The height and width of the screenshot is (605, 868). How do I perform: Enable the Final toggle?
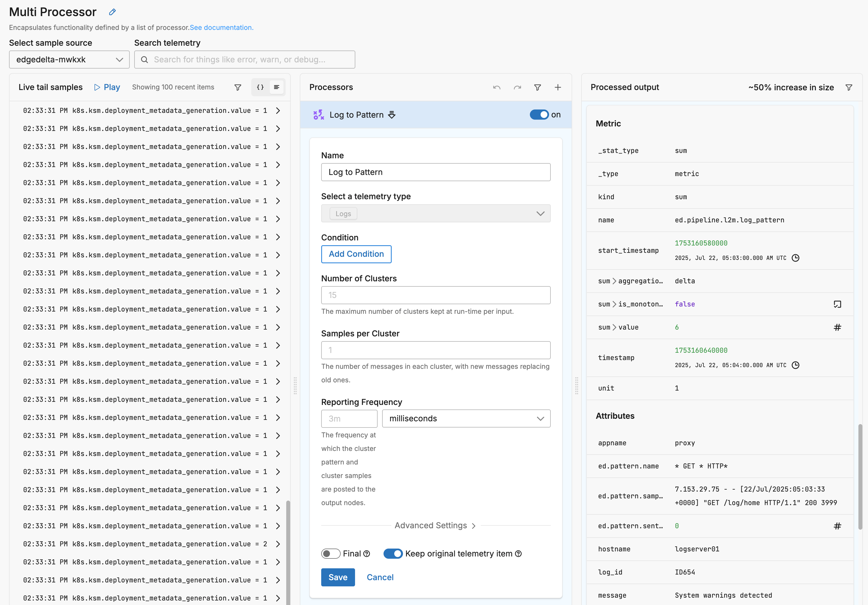click(331, 554)
